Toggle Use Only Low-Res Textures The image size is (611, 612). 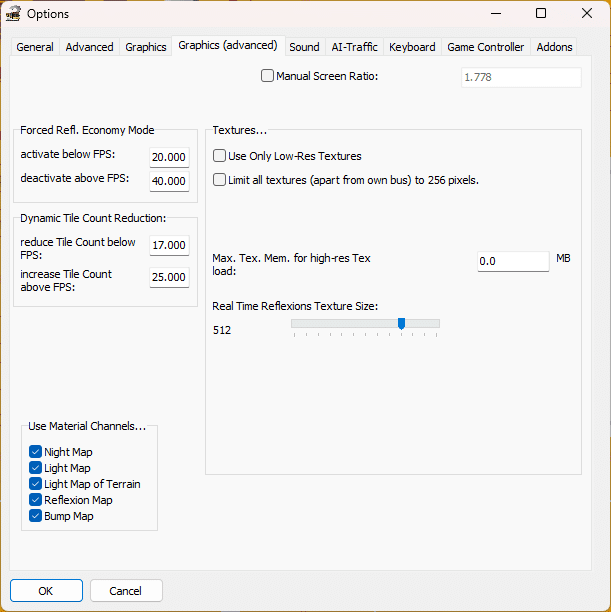tap(220, 156)
